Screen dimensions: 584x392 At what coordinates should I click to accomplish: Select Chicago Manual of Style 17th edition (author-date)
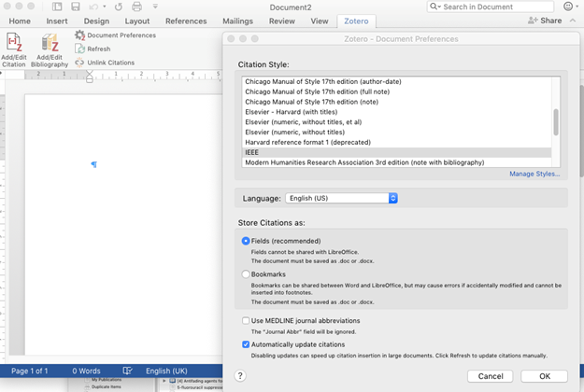[396, 81]
